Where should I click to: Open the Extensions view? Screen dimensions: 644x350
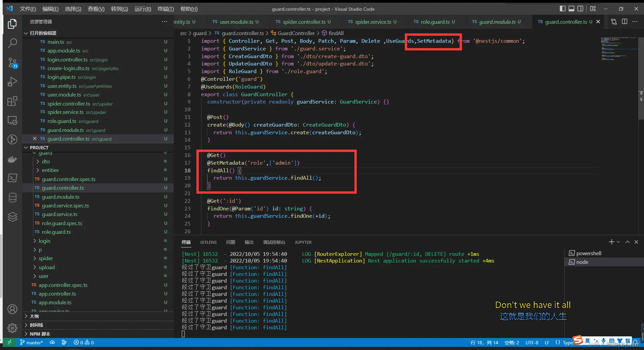(x=12, y=101)
